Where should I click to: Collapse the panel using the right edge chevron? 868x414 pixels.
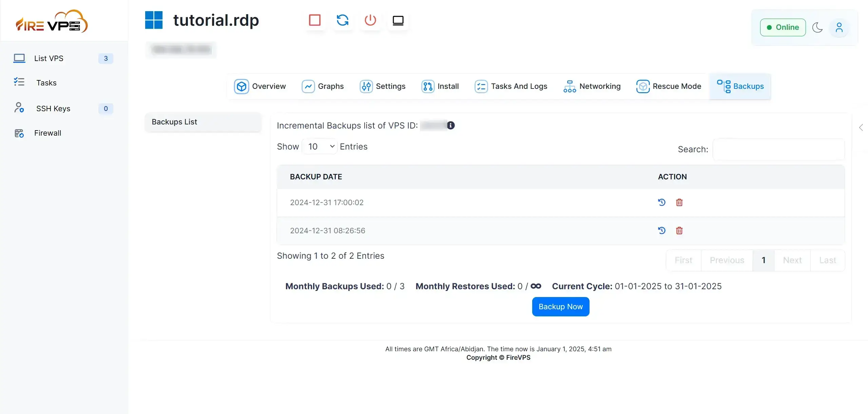pos(861,127)
